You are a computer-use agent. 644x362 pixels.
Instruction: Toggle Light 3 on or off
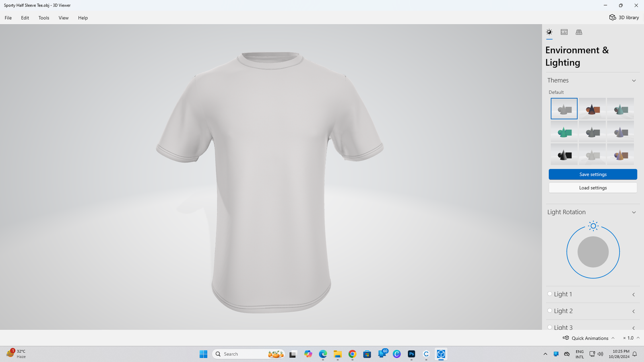coord(550,327)
